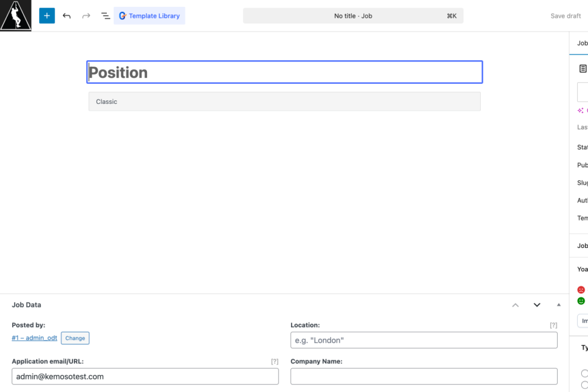Click the site logo icon
Viewport: 588px width, 392px height.
point(16,15)
